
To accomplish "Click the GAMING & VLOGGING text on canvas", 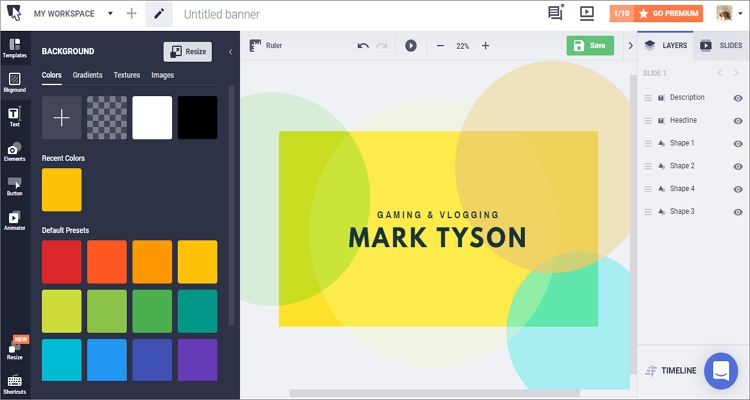I will pos(438,215).
